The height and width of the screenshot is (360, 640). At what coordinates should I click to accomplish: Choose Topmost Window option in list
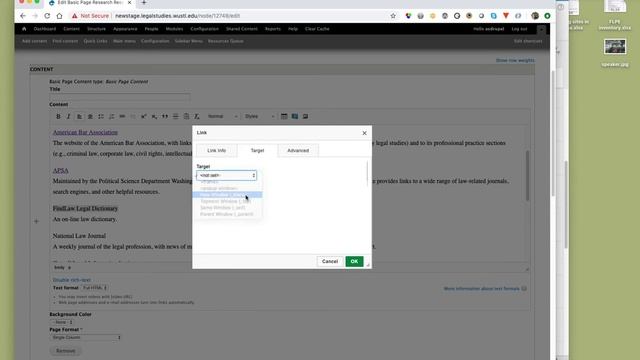pyautogui.click(x=227, y=201)
